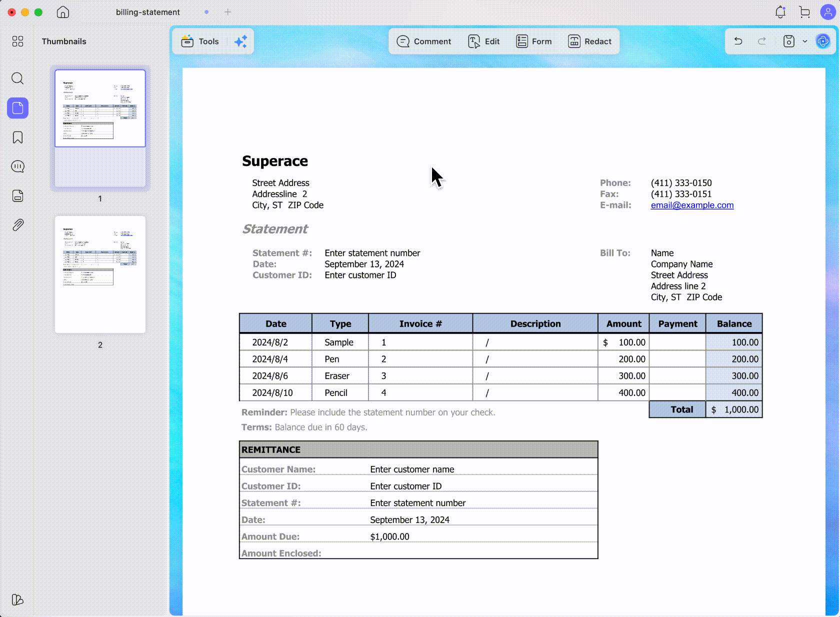Viewport: 840px width, 617px height.
Task: Click the Superace company title
Action: point(275,161)
